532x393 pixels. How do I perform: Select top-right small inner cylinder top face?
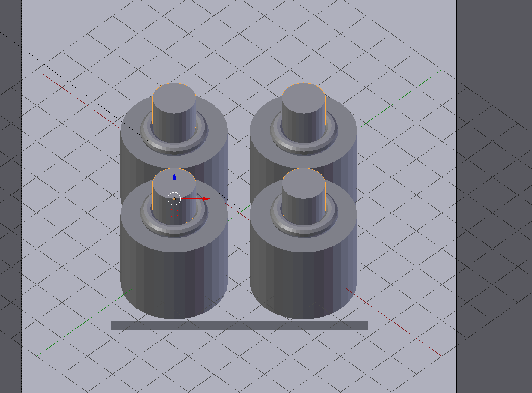(303, 99)
